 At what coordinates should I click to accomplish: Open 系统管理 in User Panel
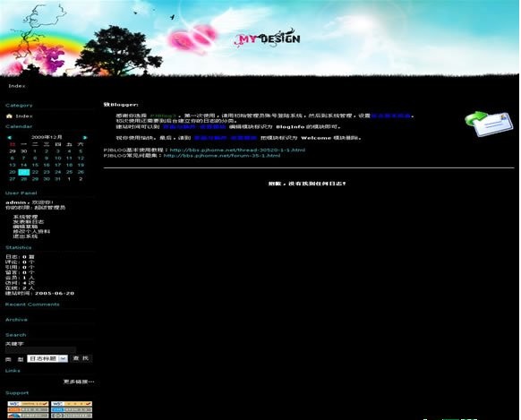pos(25,217)
